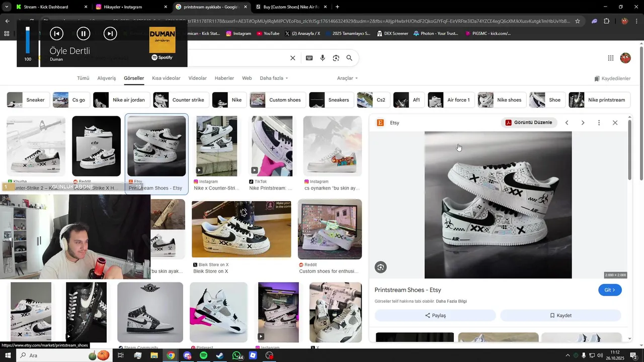The height and width of the screenshot is (362, 644).
Task: Select the Counter strike filter chip
Action: pyautogui.click(x=181, y=100)
